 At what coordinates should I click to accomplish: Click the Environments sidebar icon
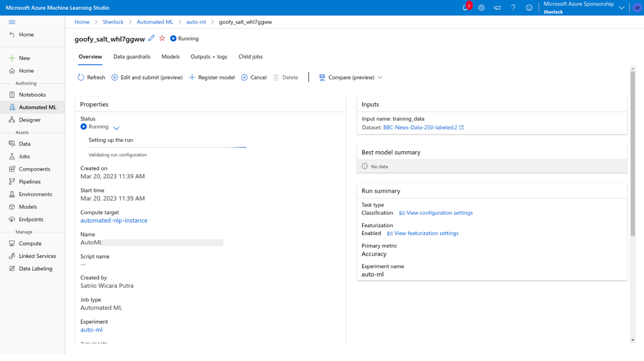[12, 194]
